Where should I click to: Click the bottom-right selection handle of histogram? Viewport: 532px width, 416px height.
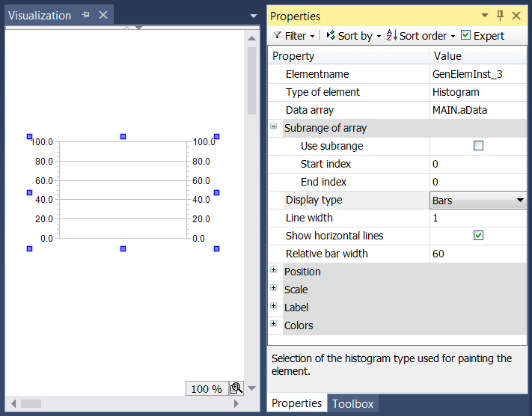pos(217,248)
